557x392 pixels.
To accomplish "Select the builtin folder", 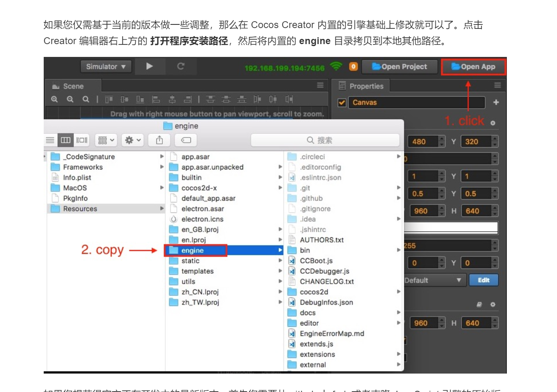I will pyautogui.click(x=224, y=178).
